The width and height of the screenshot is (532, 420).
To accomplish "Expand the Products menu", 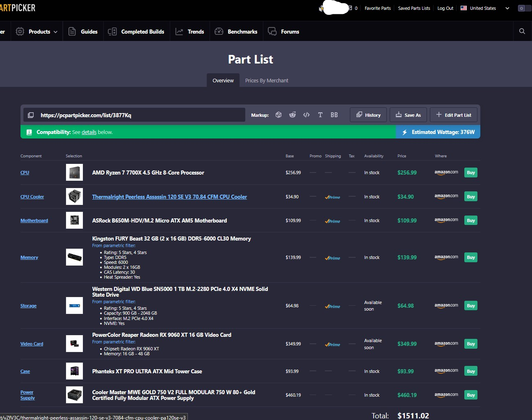I will click(x=37, y=32).
